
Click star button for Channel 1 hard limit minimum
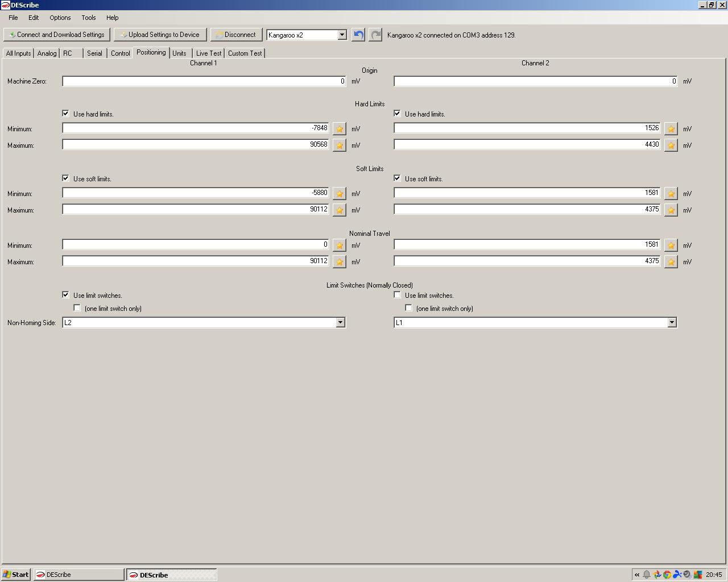coord(340,129)
